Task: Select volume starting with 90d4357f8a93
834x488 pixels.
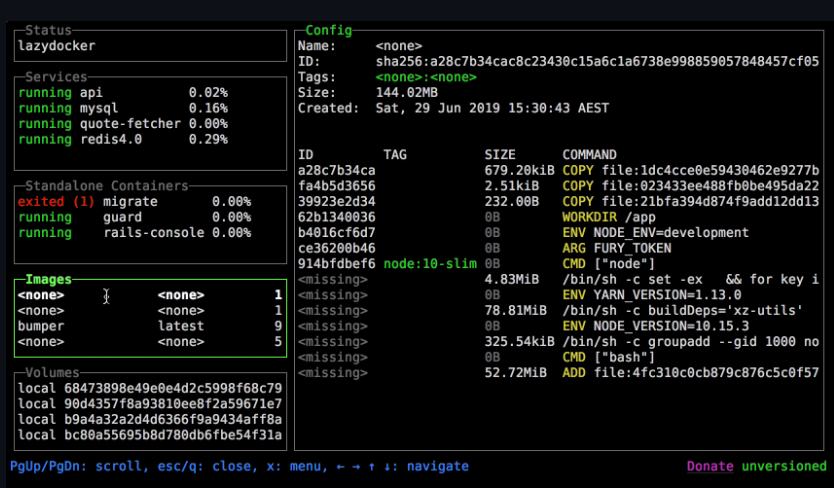Action: (x=150, y=404)
